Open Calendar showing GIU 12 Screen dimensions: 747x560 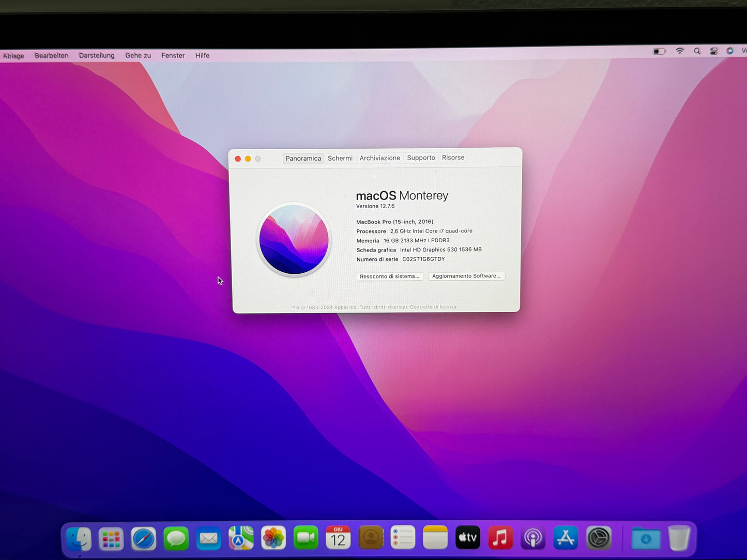pos(338,538)
